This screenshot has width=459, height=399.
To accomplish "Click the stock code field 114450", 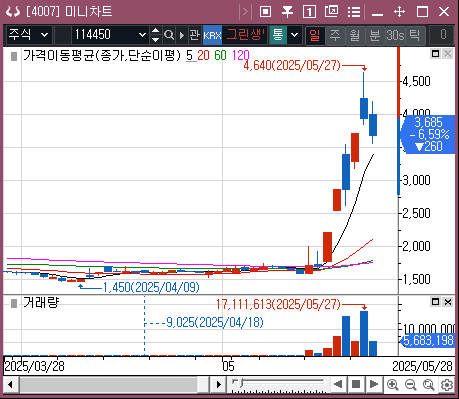I will [x=105, y=35].
